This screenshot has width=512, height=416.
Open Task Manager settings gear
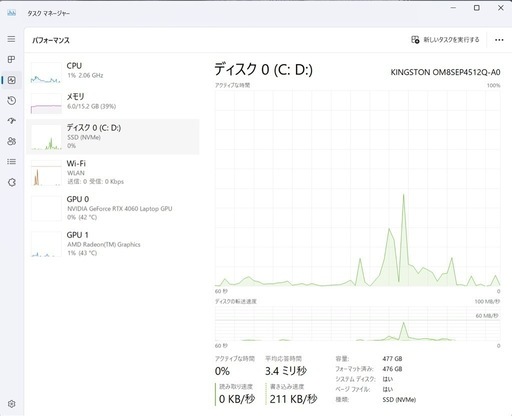click(12, 404)
